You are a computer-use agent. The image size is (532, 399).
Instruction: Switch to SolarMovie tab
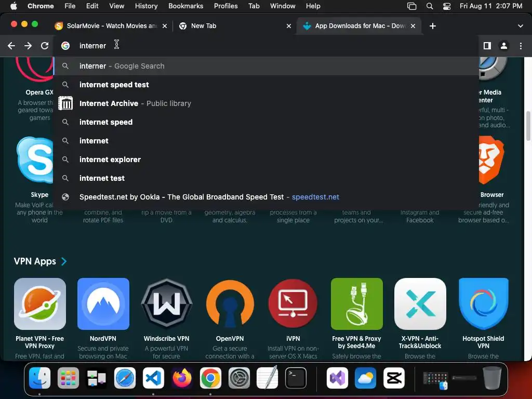click(x=111, y=26)
